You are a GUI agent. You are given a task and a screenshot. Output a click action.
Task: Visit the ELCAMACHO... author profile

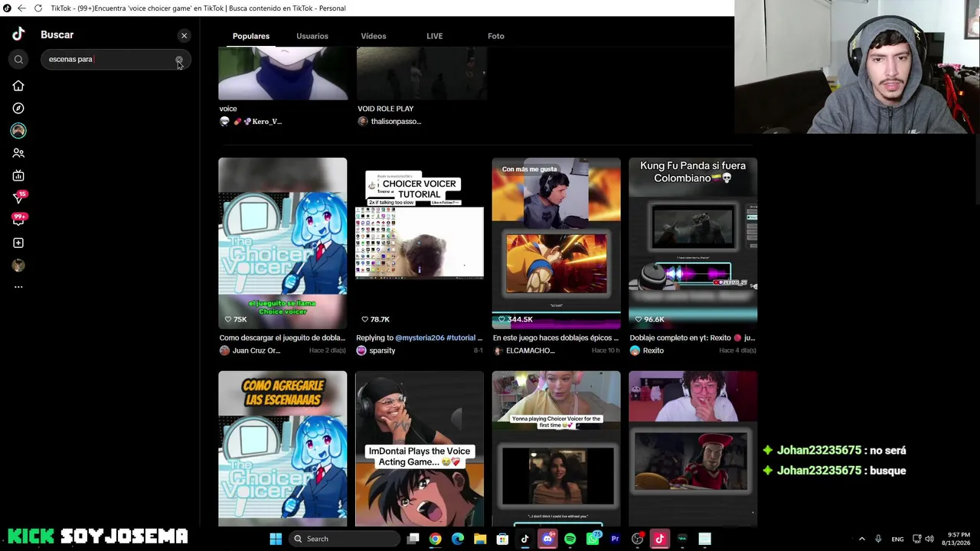click(530, 350)
